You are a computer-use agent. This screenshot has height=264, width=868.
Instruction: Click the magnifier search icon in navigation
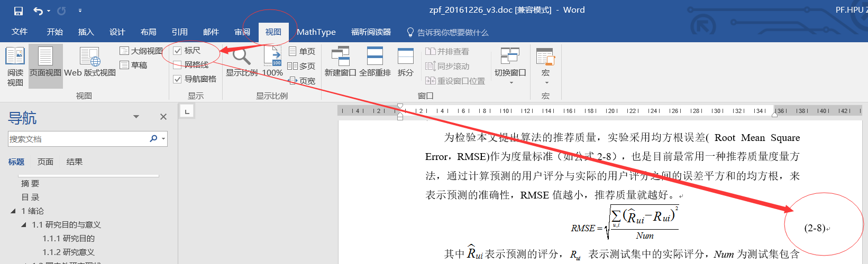coord(153,138)
